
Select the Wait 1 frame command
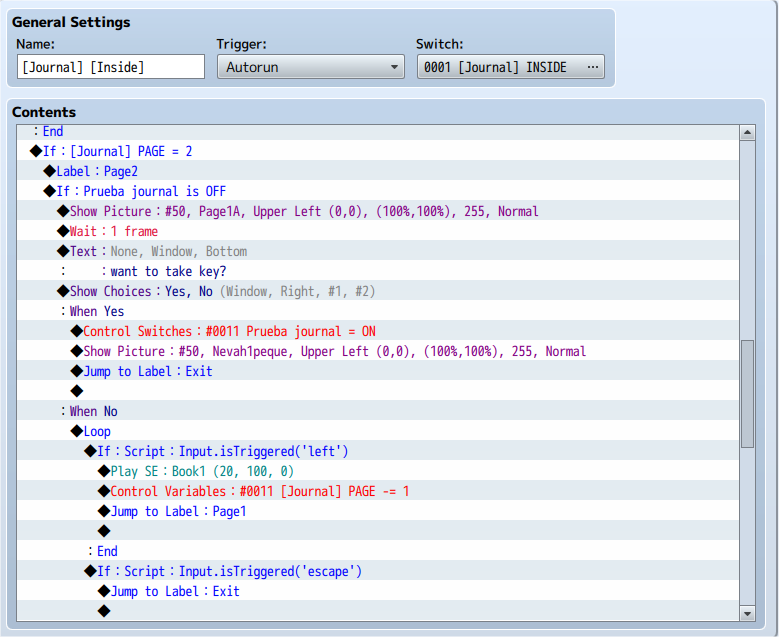pyautogui.click(x=378, y=231)
